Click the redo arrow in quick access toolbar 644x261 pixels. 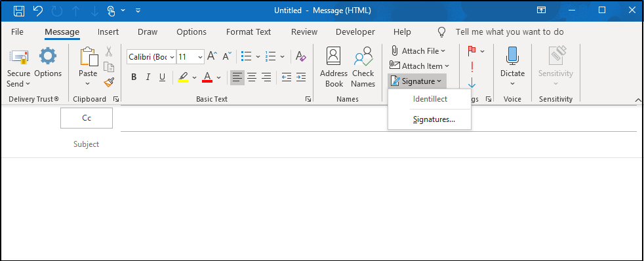coord(56,10)
